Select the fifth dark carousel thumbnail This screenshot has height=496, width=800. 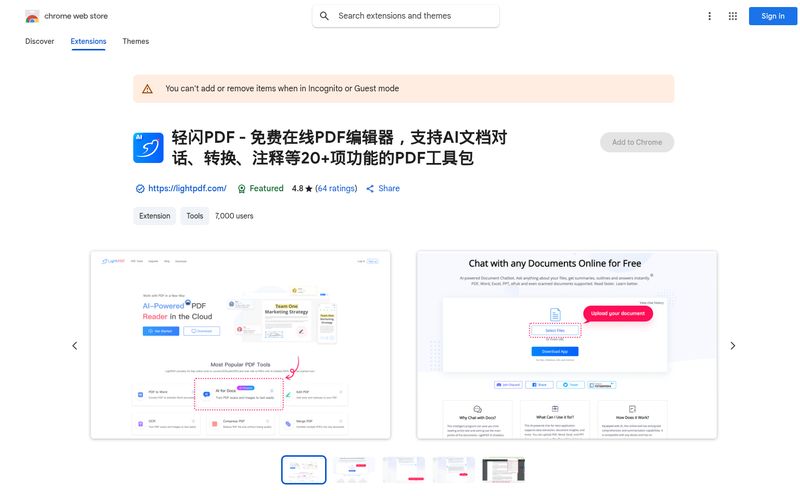(504, 469)
